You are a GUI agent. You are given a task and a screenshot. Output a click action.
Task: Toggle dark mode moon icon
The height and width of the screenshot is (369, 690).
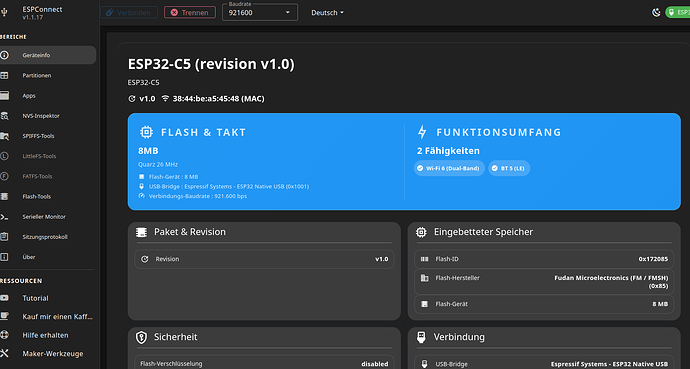656,12
